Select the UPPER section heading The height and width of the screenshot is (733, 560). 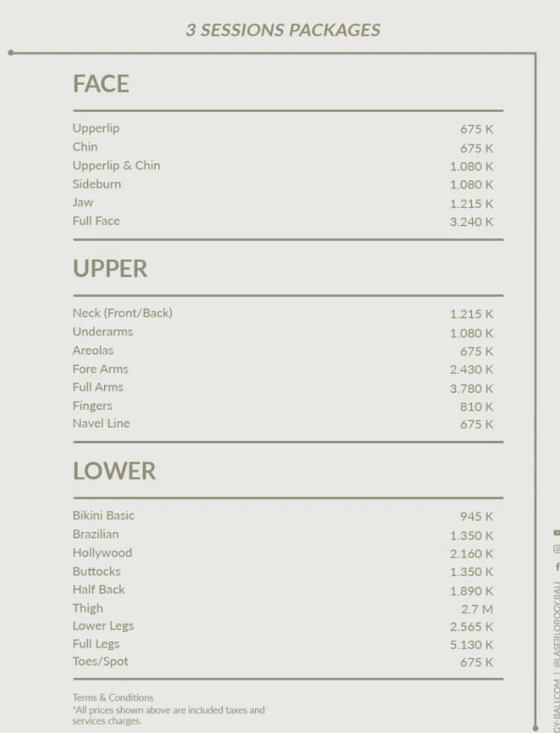(110, 269)
